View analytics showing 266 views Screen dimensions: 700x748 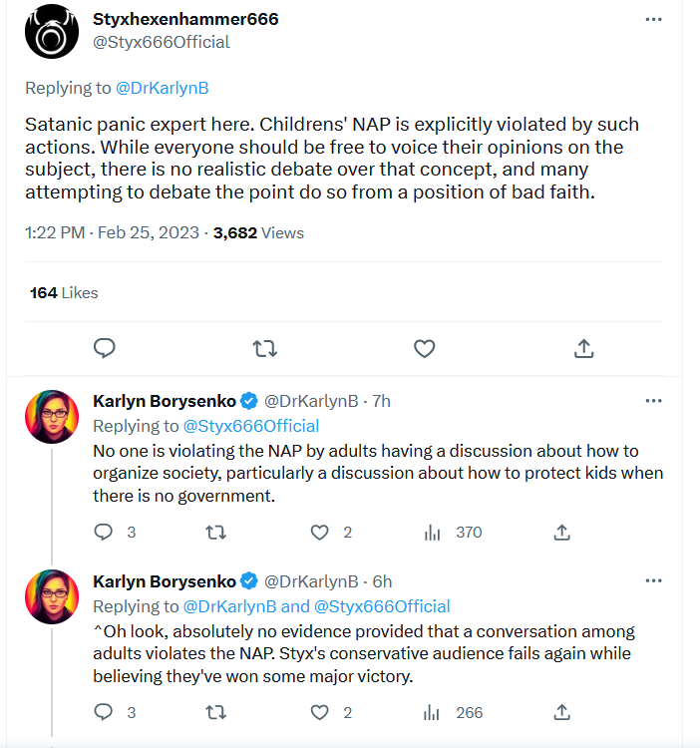(453, 712)
